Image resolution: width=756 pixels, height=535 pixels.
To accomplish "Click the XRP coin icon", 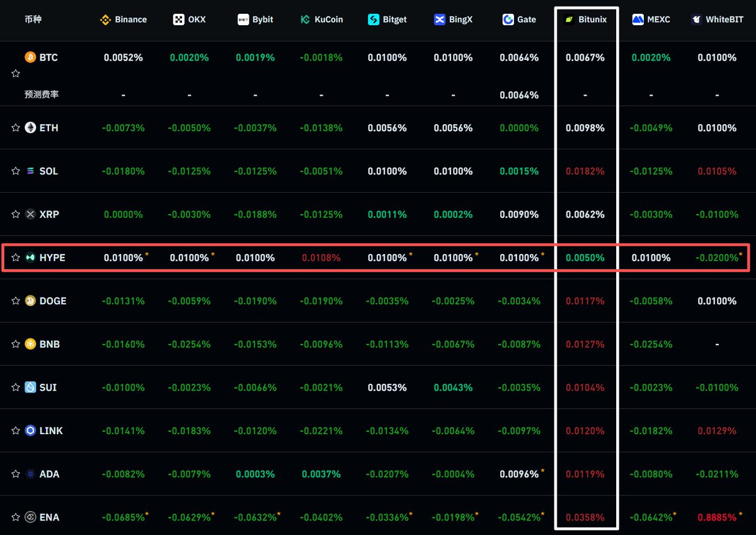I will click(30, 214).
